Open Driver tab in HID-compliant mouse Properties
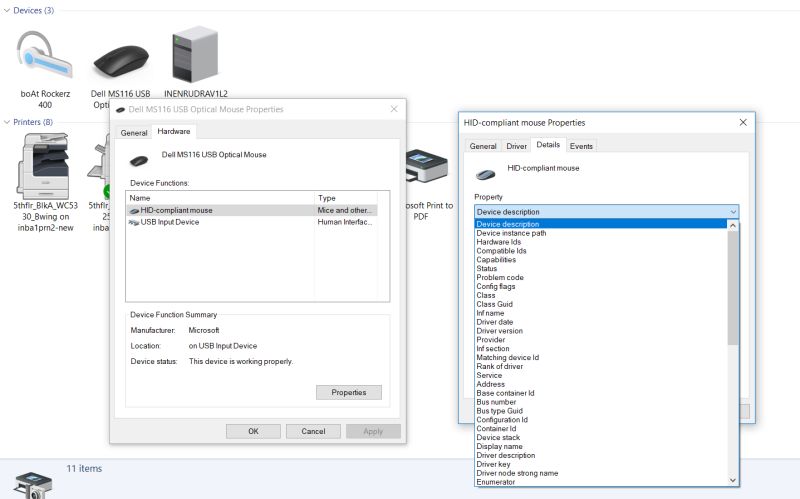Screen dimensions: 800x499 [516, 146]
